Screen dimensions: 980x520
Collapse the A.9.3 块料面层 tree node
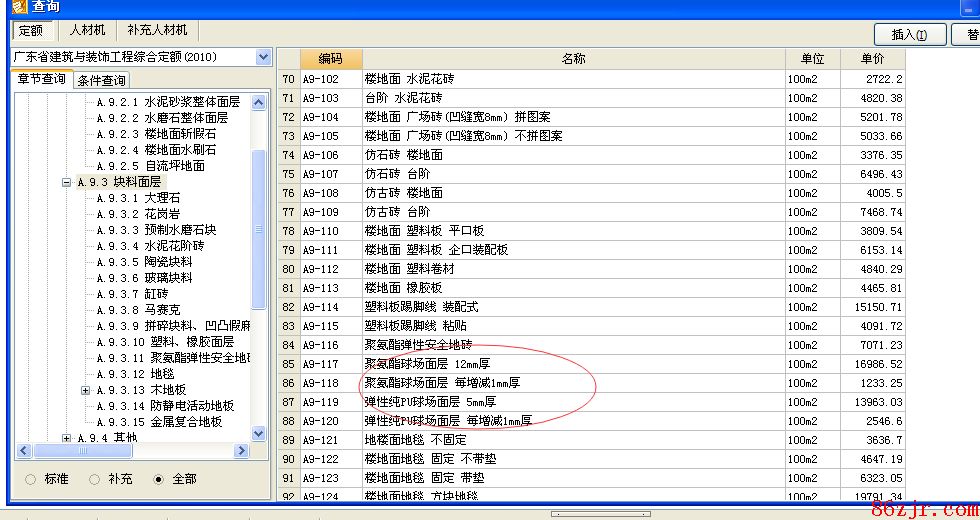point(67,182)
